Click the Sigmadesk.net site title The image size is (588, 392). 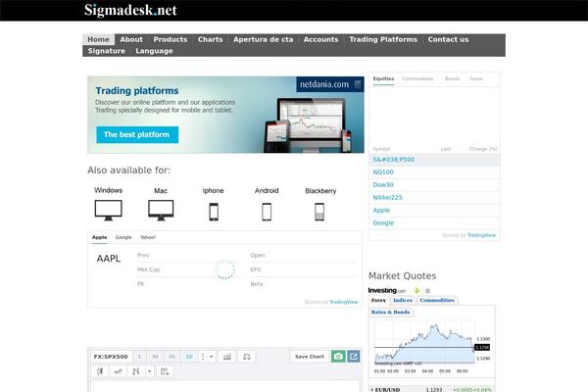point(130,10)
